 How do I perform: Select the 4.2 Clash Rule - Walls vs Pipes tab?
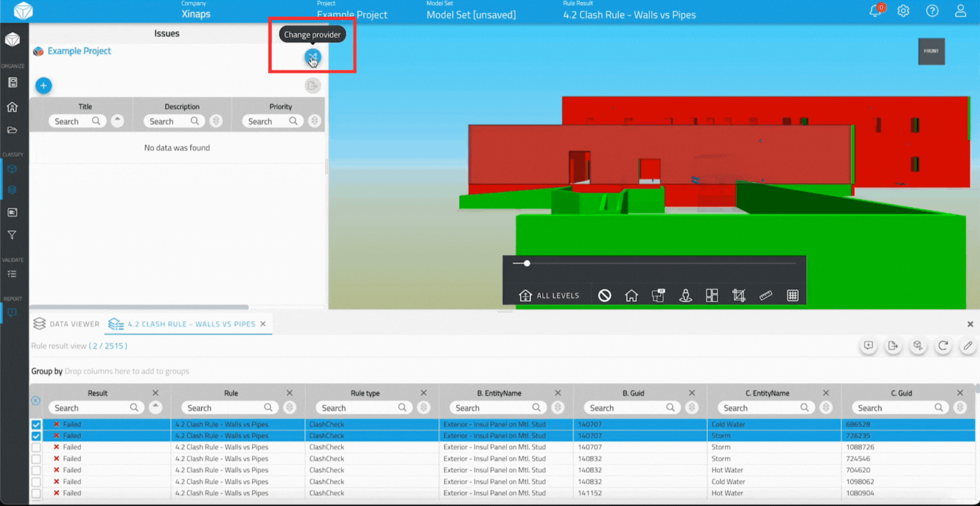[x=190, y=324]
